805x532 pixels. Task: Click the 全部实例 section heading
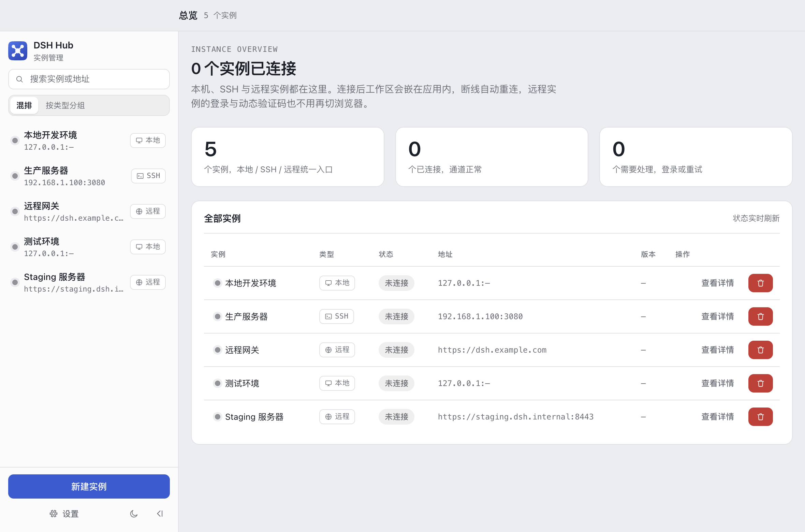(x=222, y=218)
